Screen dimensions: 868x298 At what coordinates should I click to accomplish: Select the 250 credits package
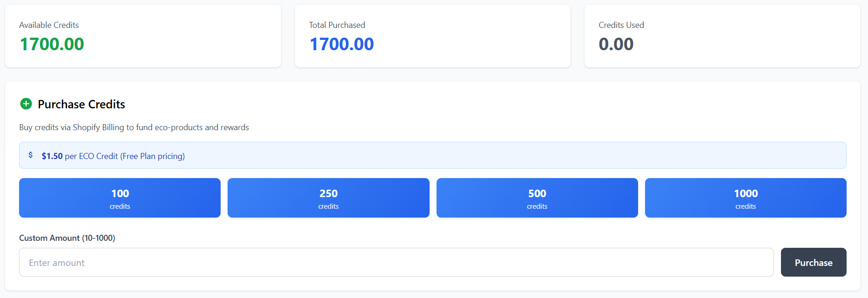pyautogui.click(x=328, y=198)
